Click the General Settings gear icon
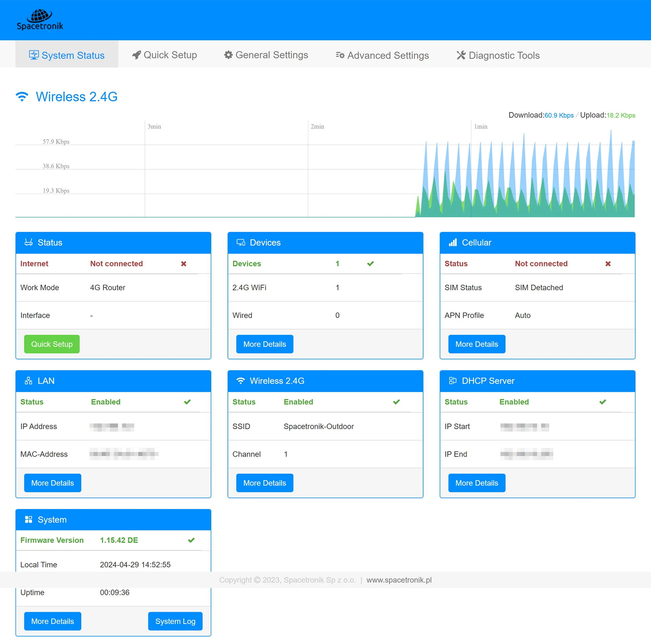 tap(229, 55)
